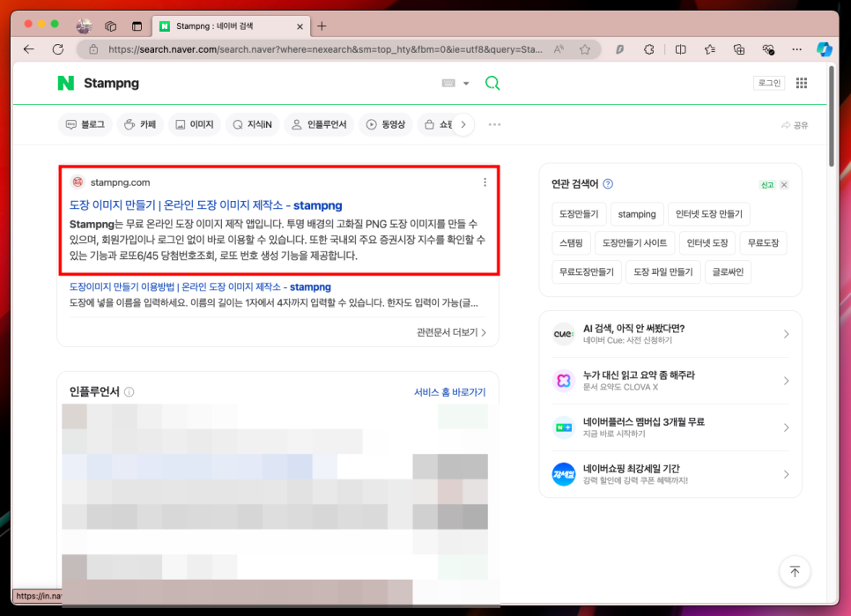Viewport: 851px width, 616px height.
Task: Open the on-screen keyboard icon
Action: [448, 83]
